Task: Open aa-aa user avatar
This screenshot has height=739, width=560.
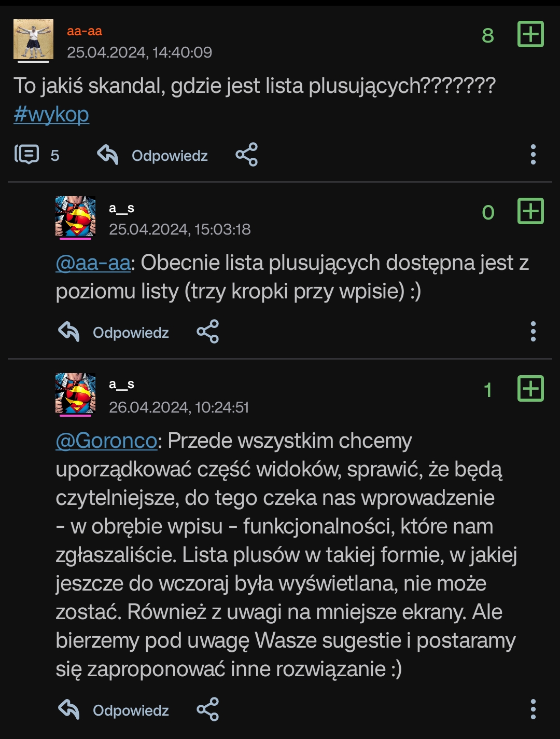Action: tap(33, 39)
